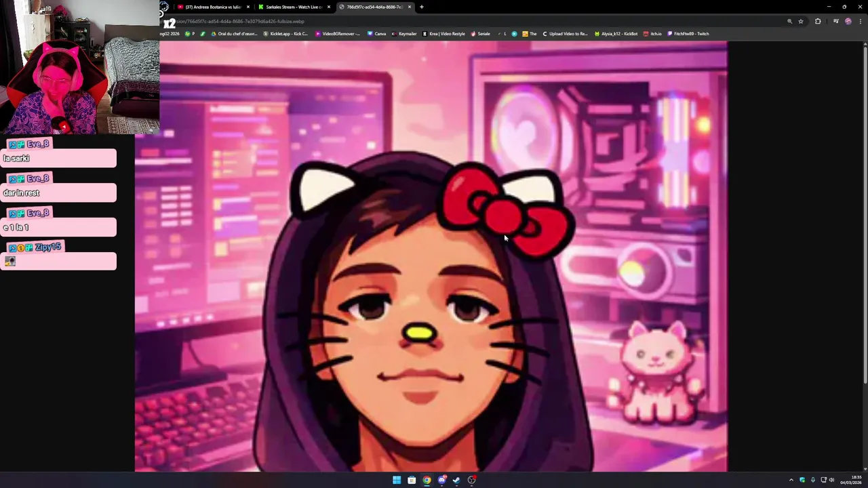868x488 pixels.
Task: Expand the system tray hidden icons chevron
Action: 791,481
